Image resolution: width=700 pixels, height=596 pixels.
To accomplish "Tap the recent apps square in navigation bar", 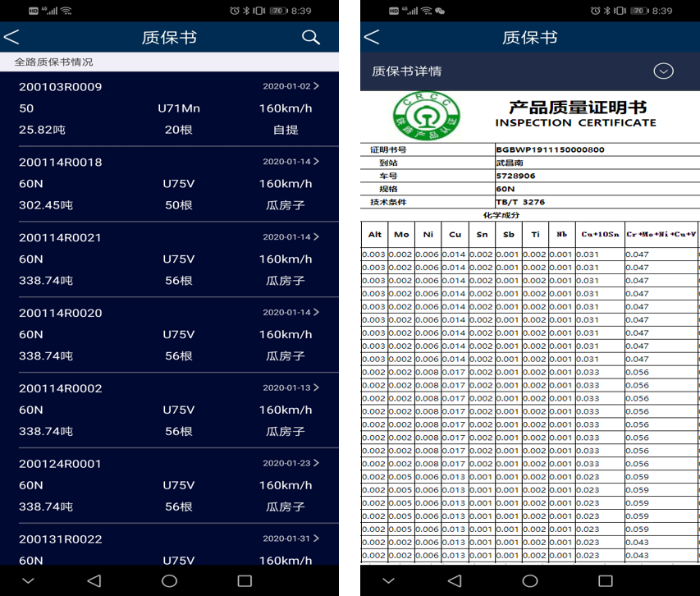I will (243, 580).
